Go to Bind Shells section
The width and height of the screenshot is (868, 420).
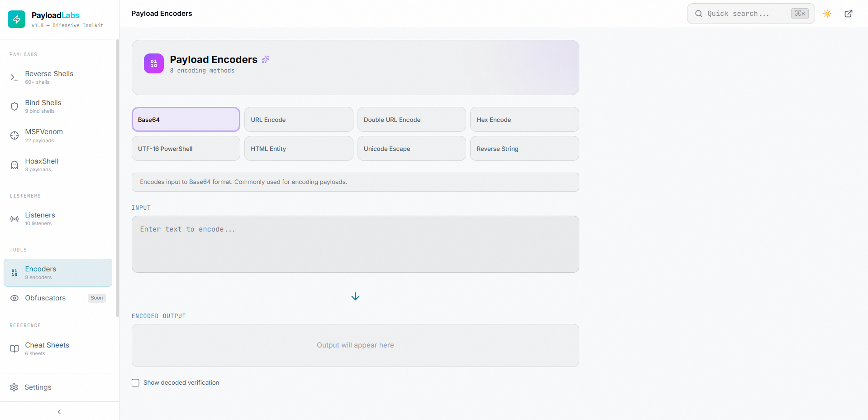[58, 106]
